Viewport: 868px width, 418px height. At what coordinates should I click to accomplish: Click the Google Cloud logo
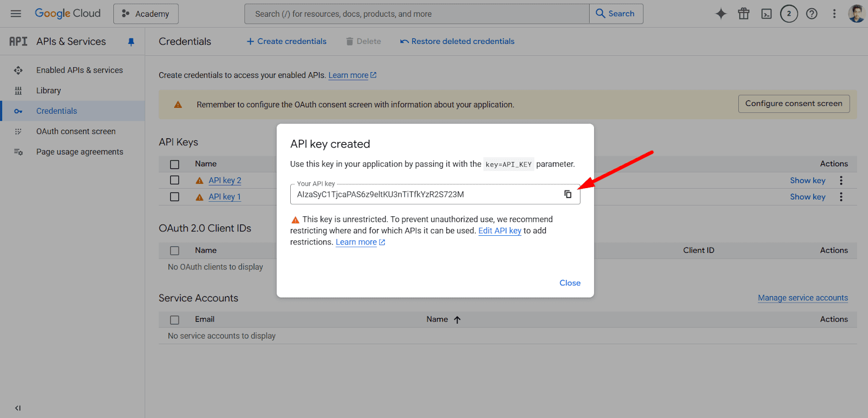68,14
